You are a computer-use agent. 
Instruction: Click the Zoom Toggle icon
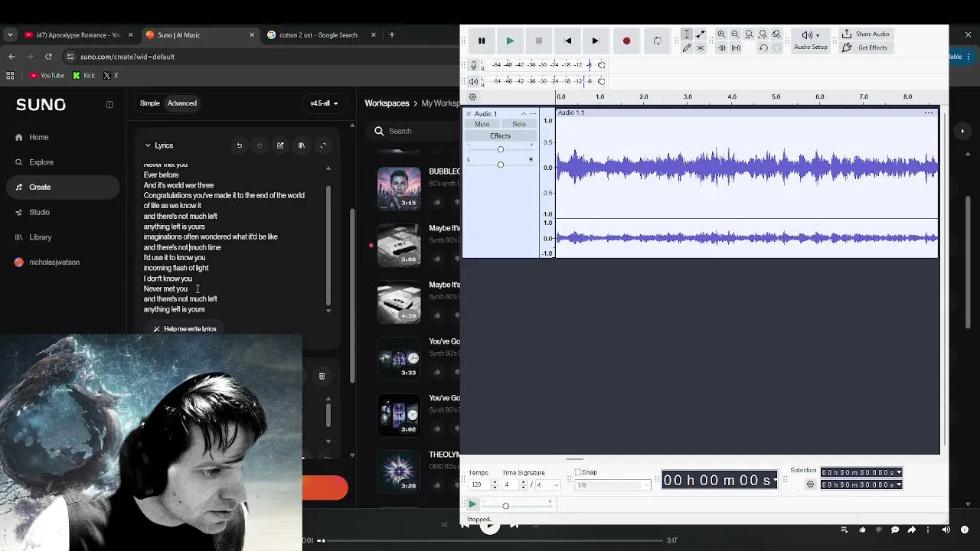point(776,34)
